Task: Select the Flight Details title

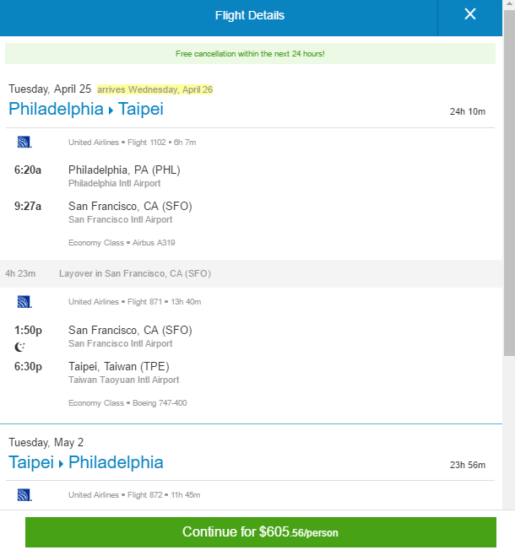Action: pyautogui.click(x=250, y=15)
